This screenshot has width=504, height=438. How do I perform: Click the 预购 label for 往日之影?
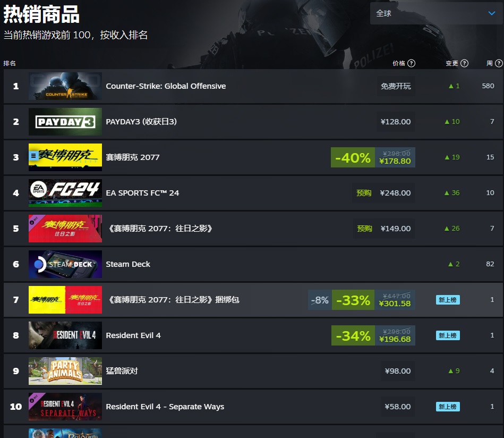(364, 229)
